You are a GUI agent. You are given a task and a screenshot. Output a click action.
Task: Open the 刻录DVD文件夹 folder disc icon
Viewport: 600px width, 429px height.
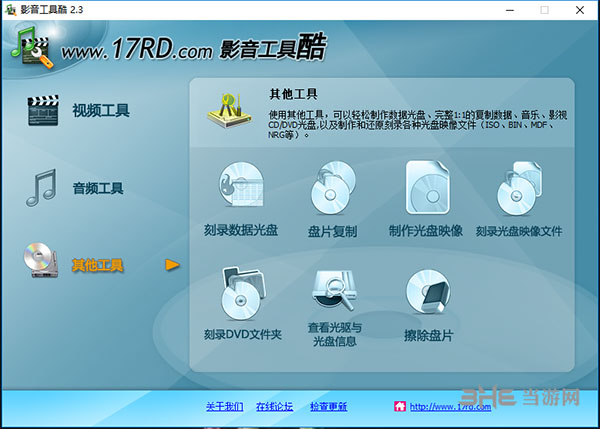click(243, 294)
